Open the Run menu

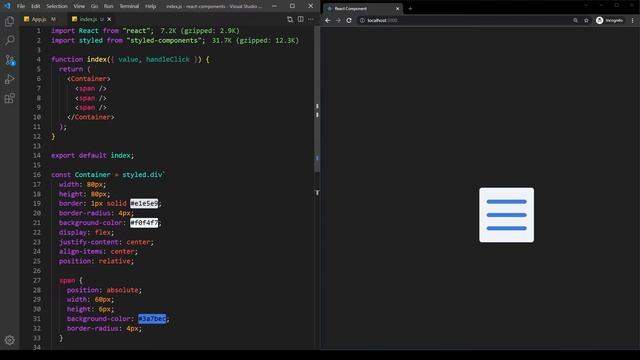(109, 6)
